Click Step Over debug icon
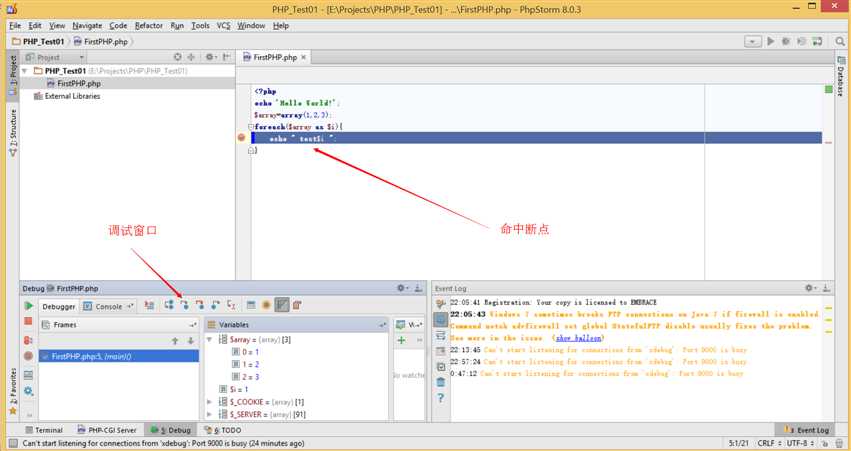This screenshot has width=851, height=451. (x=169, y=306)
